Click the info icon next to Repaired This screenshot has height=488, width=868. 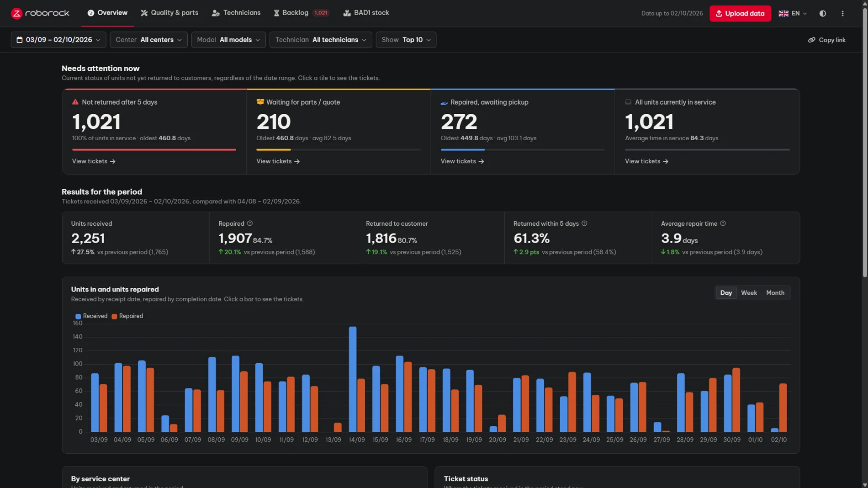(249, 223)
